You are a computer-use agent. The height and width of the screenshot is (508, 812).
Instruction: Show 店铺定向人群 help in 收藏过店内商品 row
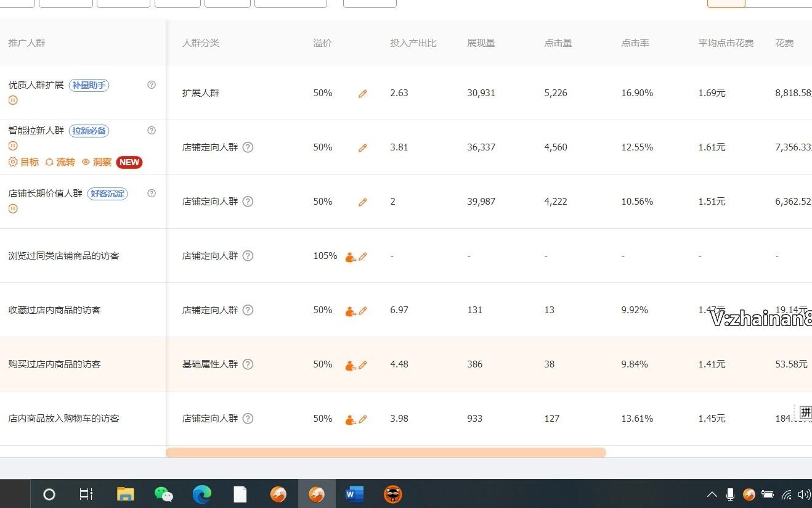[248, 310]
